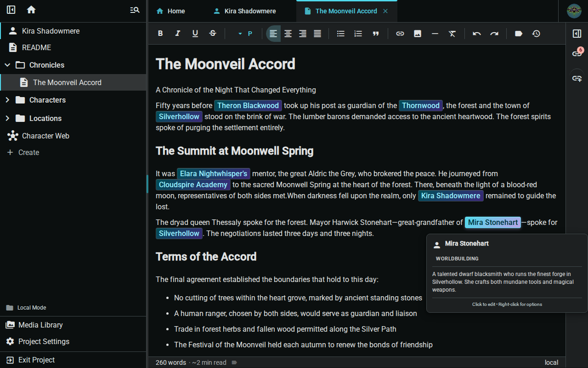Toggle blockquote formatting

click(375, 33)
